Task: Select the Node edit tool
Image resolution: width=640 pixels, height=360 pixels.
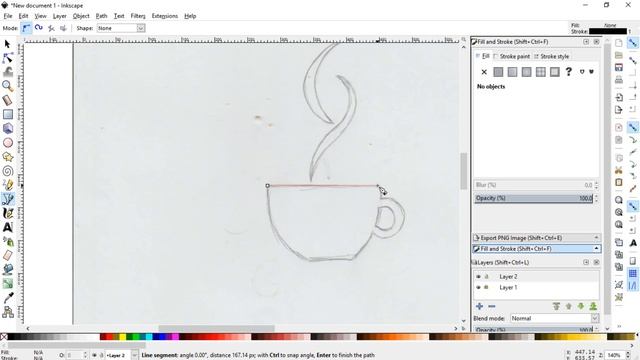Action: pyautogui.click(x=7, y=58)
